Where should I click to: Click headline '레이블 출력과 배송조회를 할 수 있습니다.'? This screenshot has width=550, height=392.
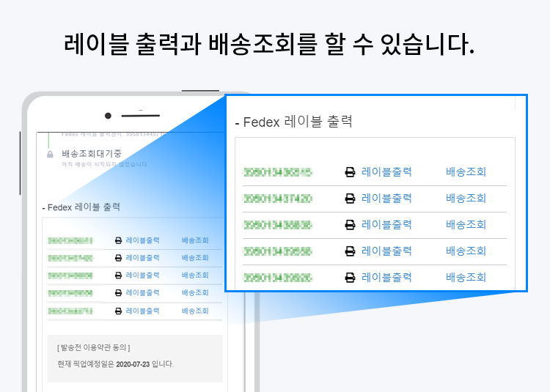pos(269,44)
